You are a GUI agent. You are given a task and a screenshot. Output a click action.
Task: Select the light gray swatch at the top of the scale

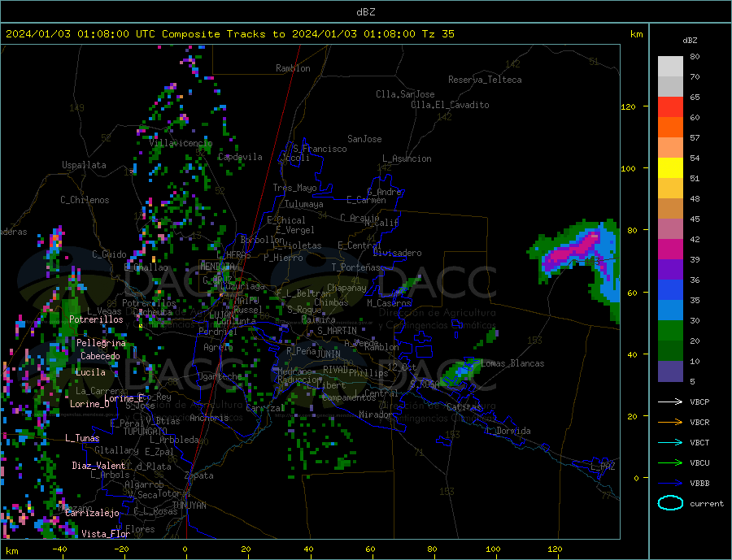coord(670,67)
